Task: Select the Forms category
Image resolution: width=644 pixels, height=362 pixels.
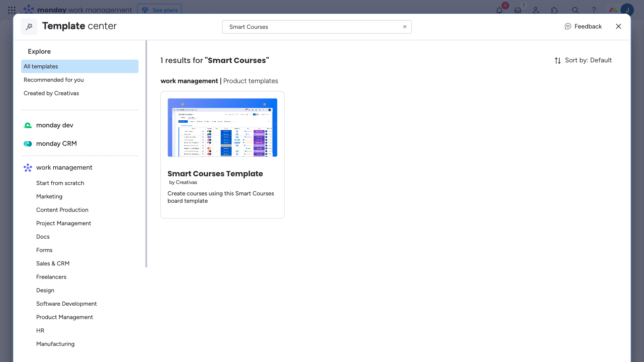Action: click(44, 250)
